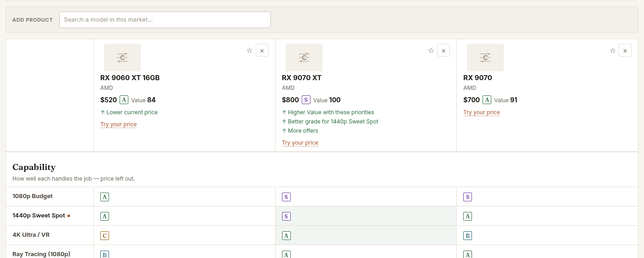Image resolution: width=644 pixels, height=258 pixels.
Task: Click RX 9070 XT's 1440p Sweet Spot S grade
Action: point(286,217)
